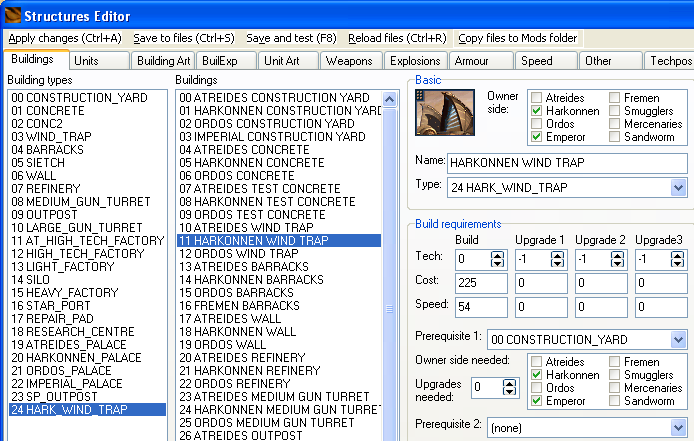Select 25 ORDOS MEDIUM GUN TURRET in Buildings
Image resolution: width=694 pixels, height=441 pixels.
[279, 422]
